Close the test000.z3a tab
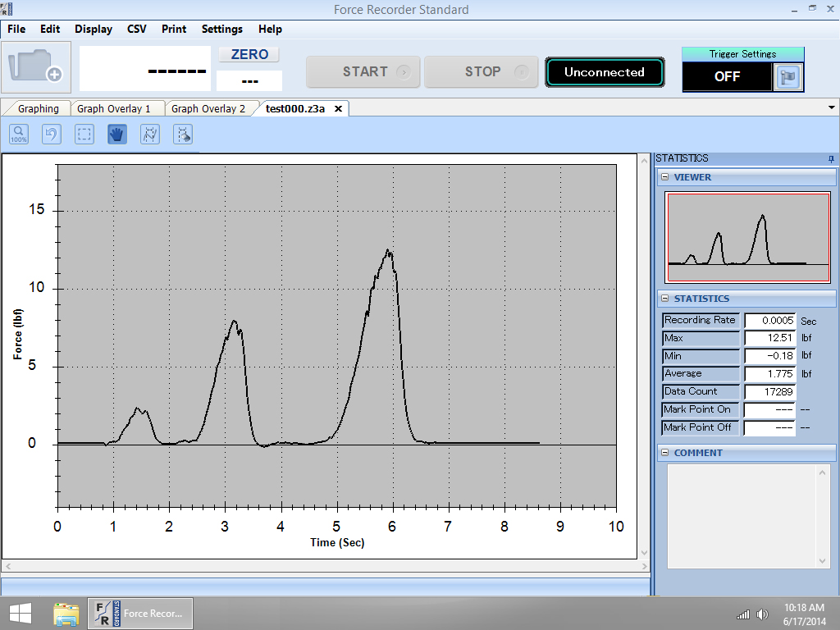This screenshot has width=840, height=630. click(x=338, y=109)
